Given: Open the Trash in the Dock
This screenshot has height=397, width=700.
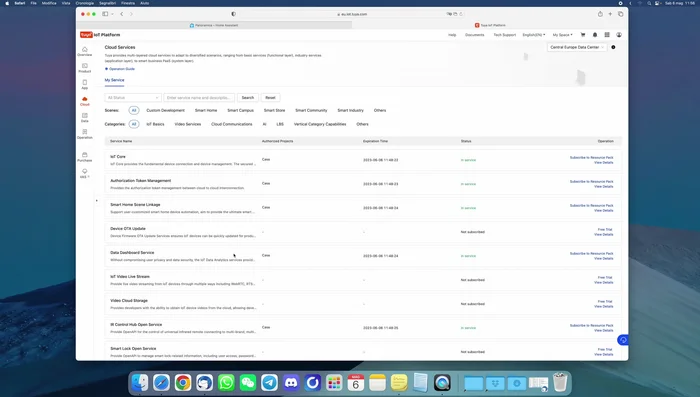Looking at the screenshot, I should (x=560, y=383).
